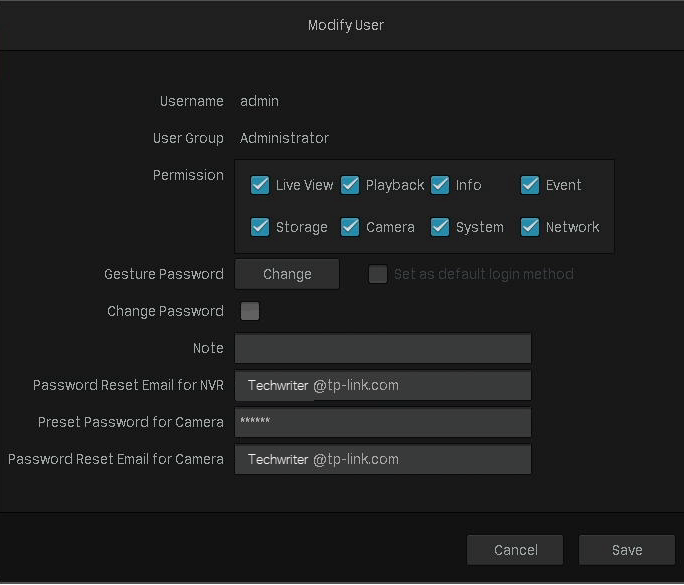The image size is (684, 585).
Task: Toggle the Playback permission checkbox
Action: click(350, 185)
